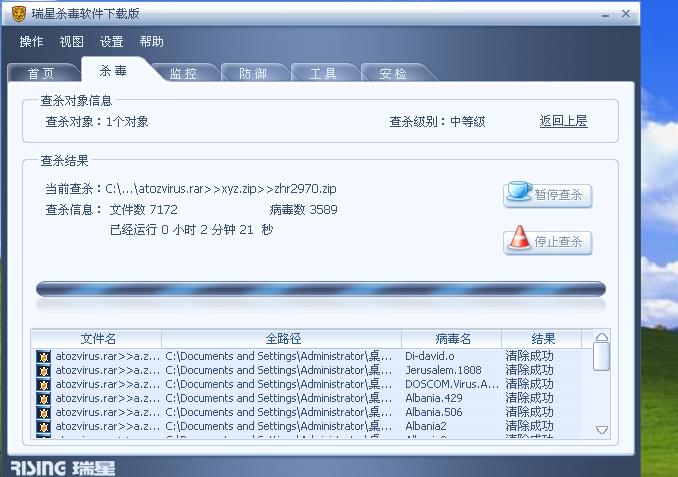Click the results list scroll-down arrow
Screen dimensions: 678x477
[601, 429]
